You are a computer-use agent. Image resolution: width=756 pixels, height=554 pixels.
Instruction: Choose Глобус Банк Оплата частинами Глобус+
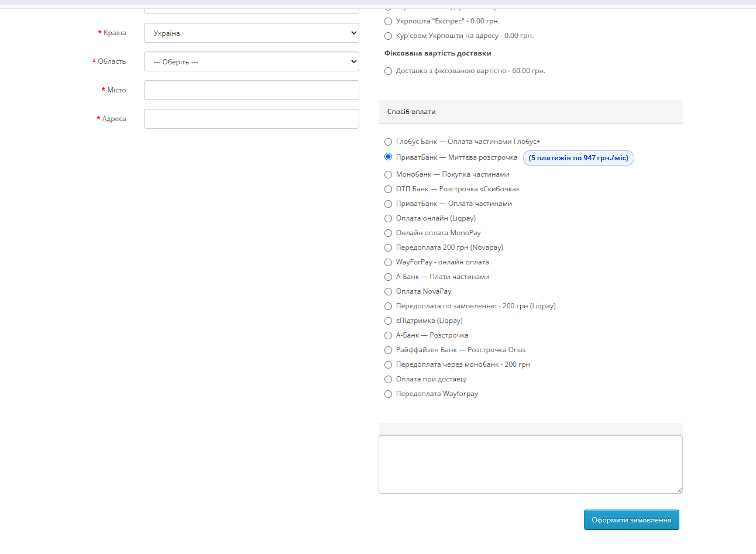pos(388,142)
